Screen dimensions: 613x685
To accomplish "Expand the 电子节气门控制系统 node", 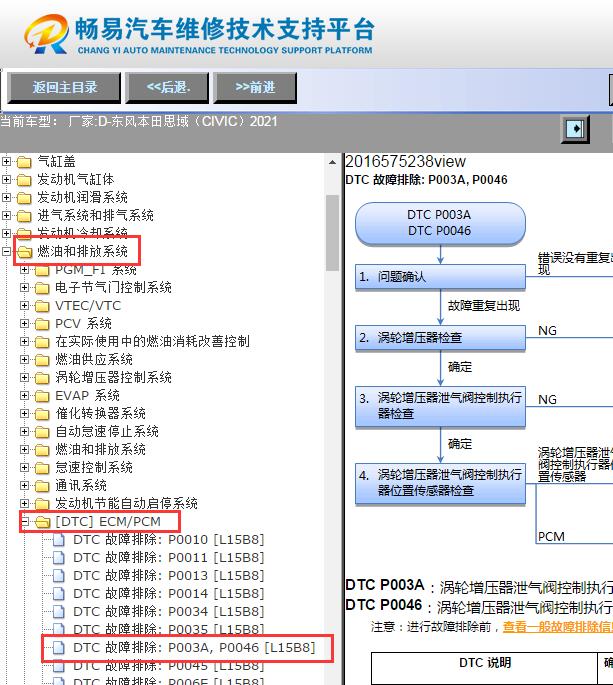I will [x=24, y=287].
